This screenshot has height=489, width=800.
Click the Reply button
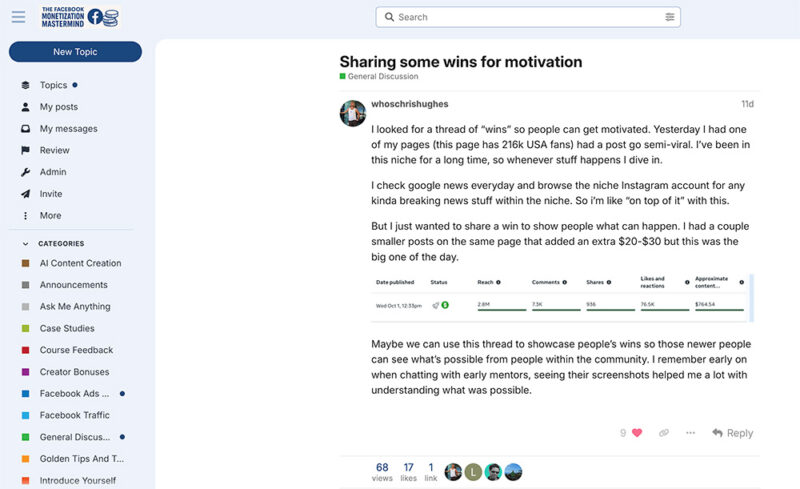(732, 433)
